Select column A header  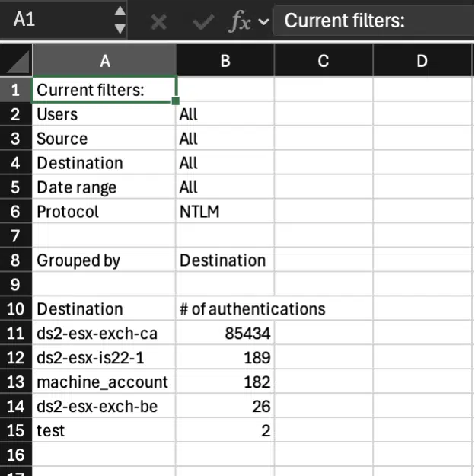click(104, 62)
